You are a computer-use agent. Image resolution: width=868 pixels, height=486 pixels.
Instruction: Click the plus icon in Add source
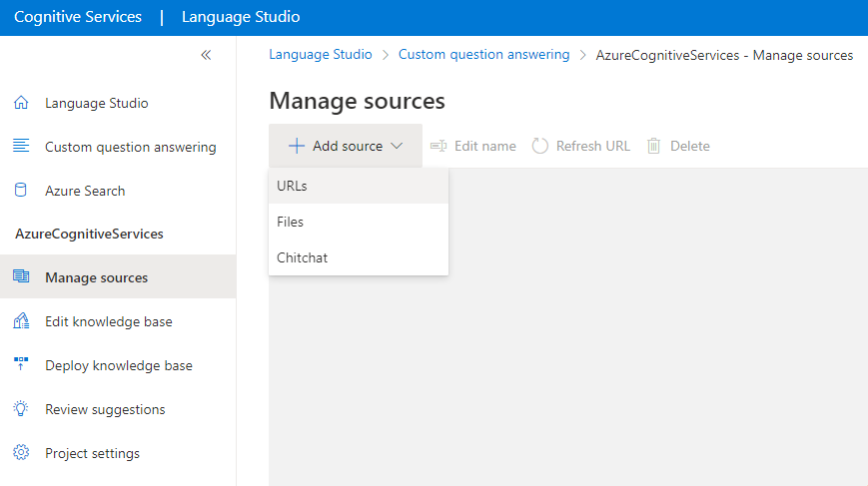point(297,146)
